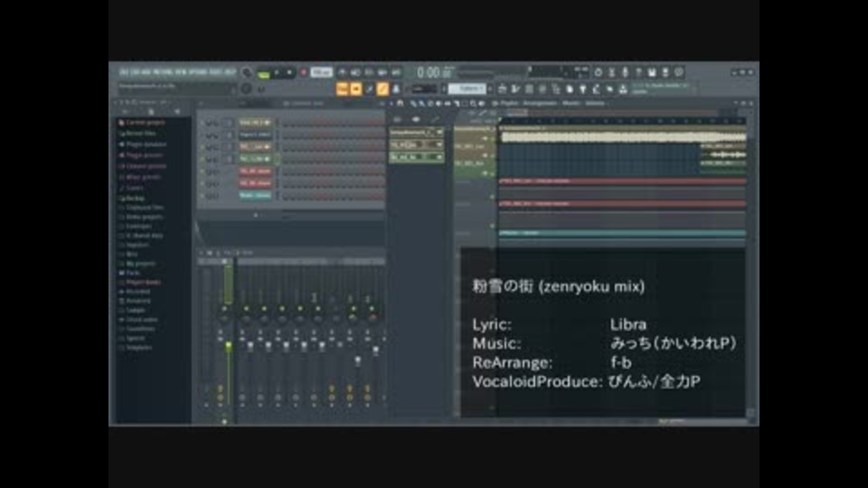Expand the Packs folder in browser
Viewport: 868px width, 488px height.
133,273
